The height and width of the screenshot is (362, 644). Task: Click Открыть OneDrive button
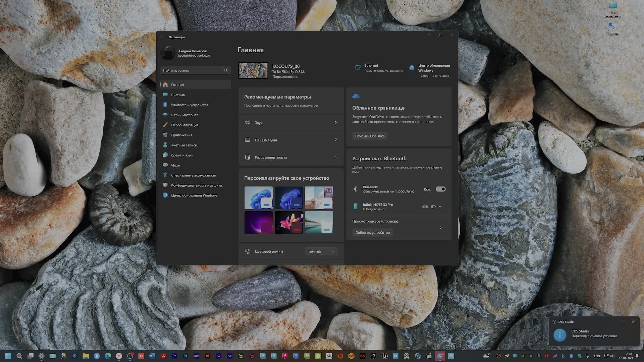(370, 136)
